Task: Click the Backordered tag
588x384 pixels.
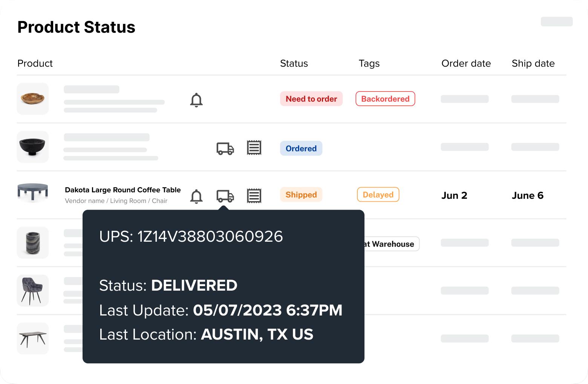Action: click(385, 99)
